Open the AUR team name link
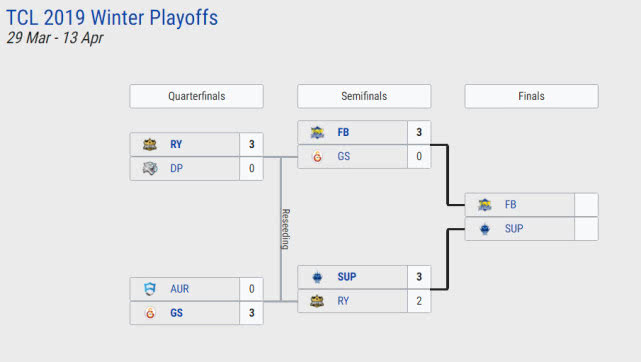 179,289
